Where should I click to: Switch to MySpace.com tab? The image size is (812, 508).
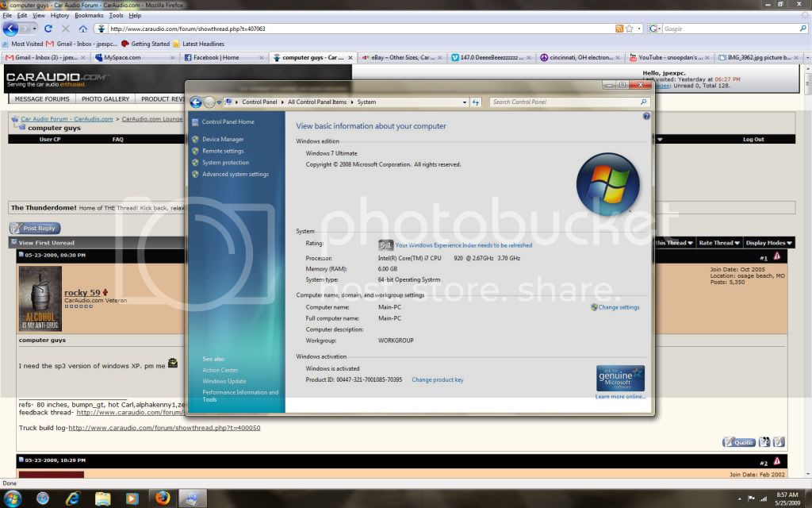tap(135, 57)
